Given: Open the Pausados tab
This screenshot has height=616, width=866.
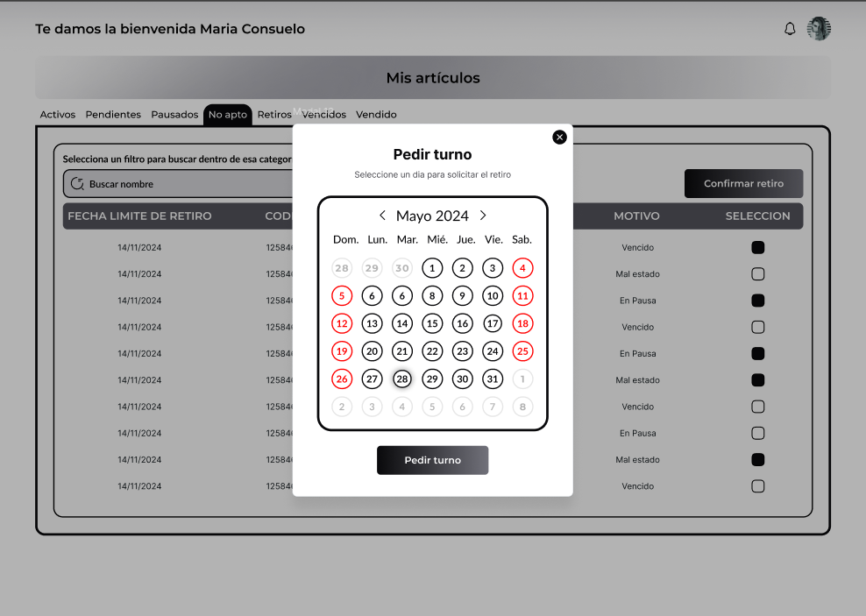Looking at the screenshot, I should pos(174,114).
